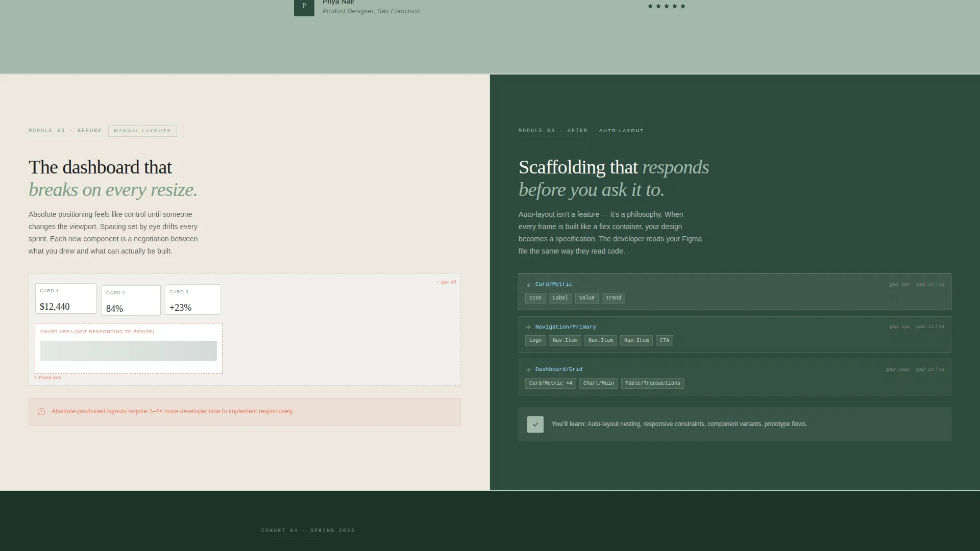980x551 pixels.
Task: Click the P avatar of Priya Nair
Action: tap(304, 7)
